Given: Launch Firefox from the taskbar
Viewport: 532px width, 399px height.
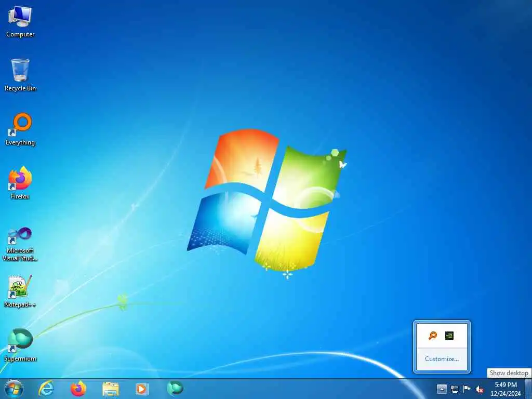Looking at the screenshot, I should (x=78, y=389).
